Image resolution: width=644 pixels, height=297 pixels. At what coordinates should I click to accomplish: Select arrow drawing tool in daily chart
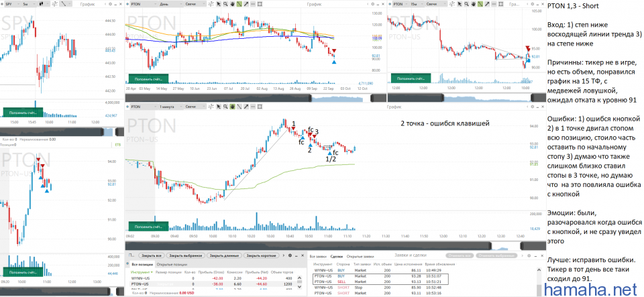(246, 4)
